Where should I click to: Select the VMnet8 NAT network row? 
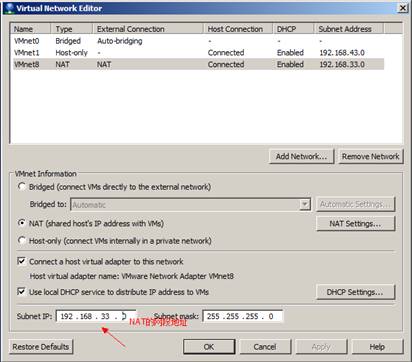coord(198,64)
